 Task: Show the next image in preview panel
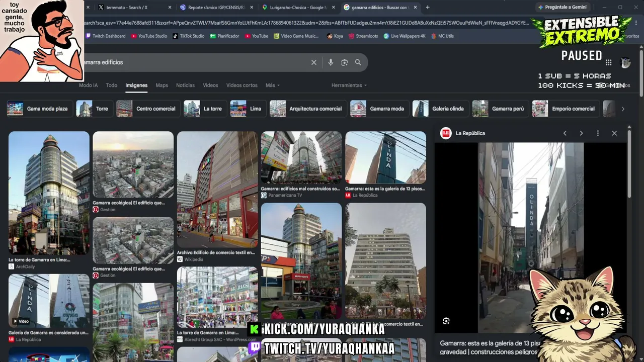[581, 133]
